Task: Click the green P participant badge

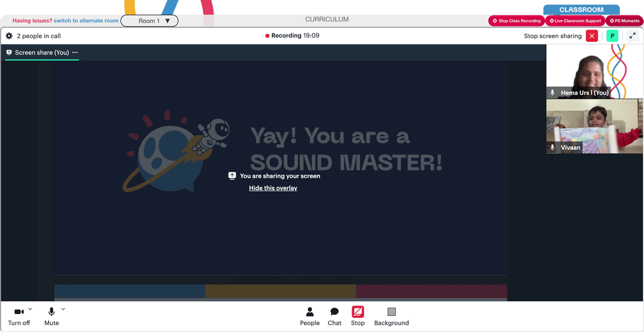Action: (612, 35)
